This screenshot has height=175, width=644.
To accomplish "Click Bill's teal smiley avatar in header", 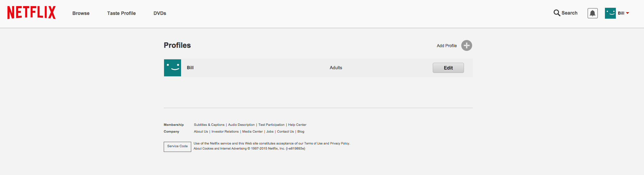I will tap(610, 13).
